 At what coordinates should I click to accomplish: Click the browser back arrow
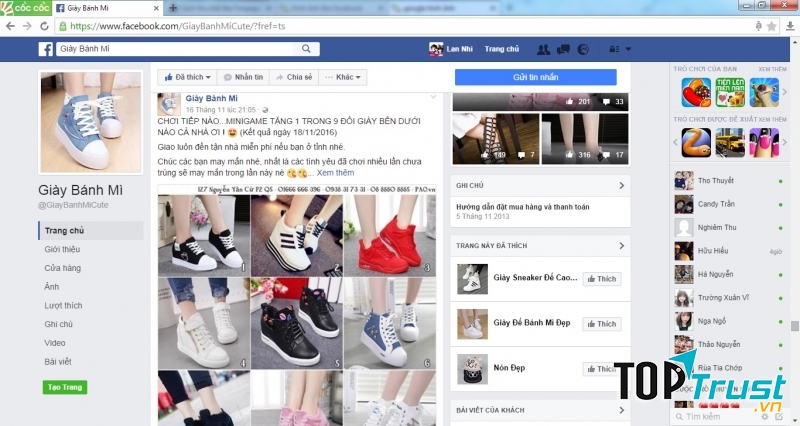[x=10, y=24]
